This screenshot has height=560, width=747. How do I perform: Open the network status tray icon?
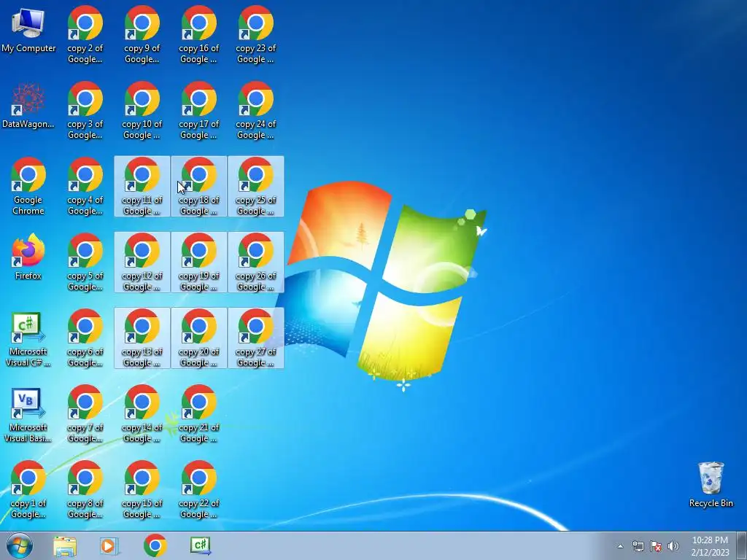(x=638, y=546)
